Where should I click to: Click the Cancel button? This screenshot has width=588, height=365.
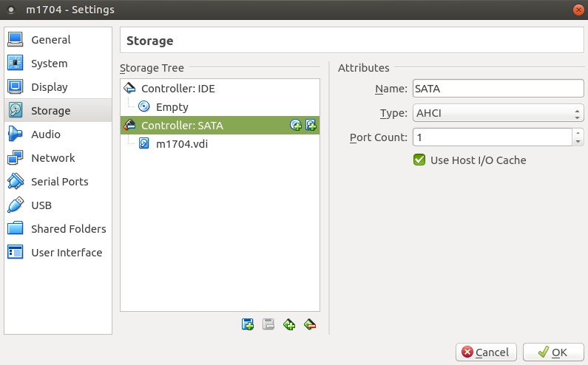pos(486,352)
